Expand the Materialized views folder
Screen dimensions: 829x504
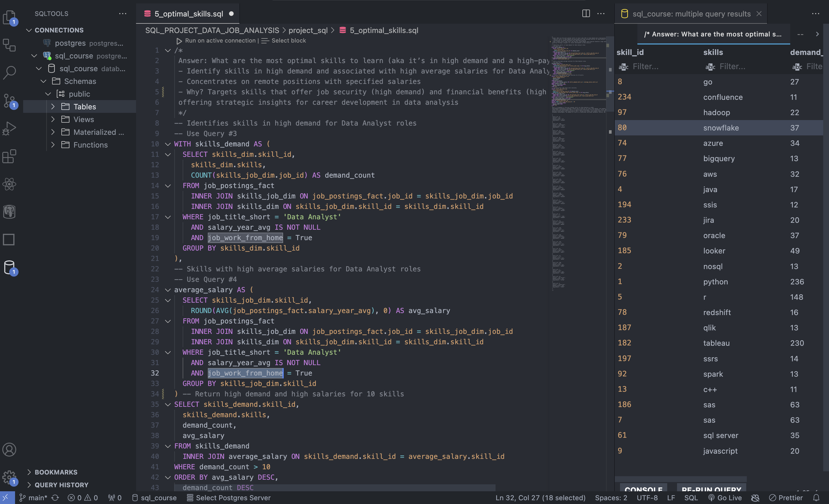[53, 132]
